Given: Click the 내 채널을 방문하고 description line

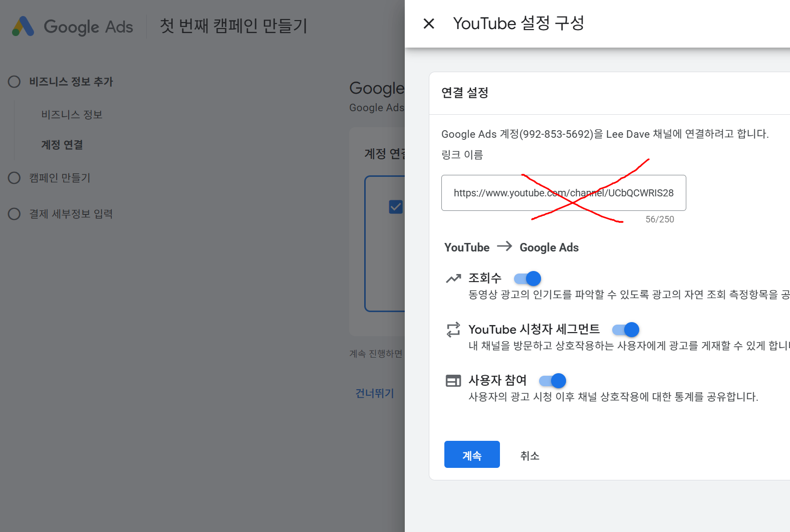Looking at the screenshot, I should click(629, 346).
